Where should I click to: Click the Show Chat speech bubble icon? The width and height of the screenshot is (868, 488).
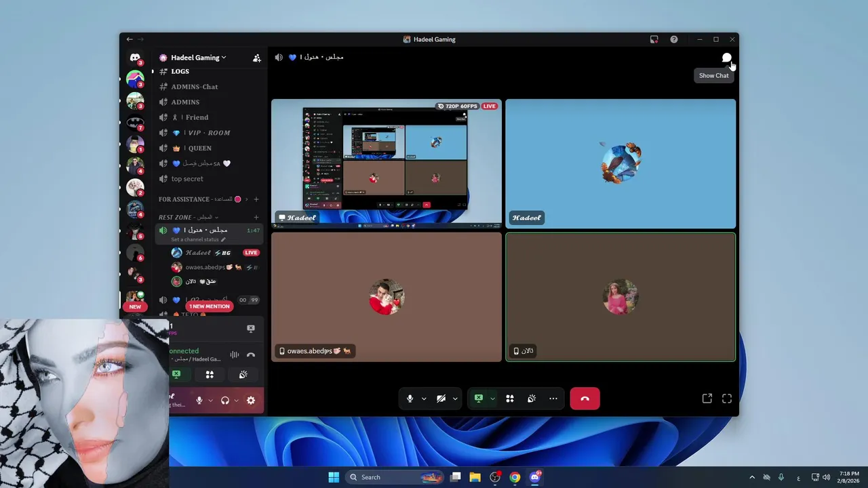(726, 58)
